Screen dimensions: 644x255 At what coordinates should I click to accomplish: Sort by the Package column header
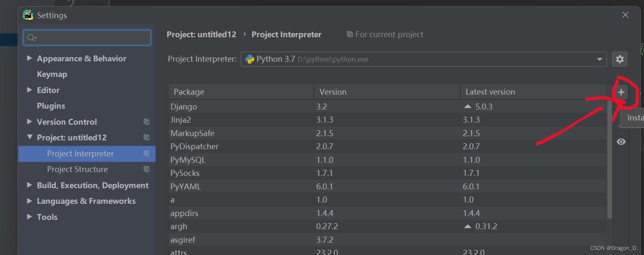[x=241, y=92]
